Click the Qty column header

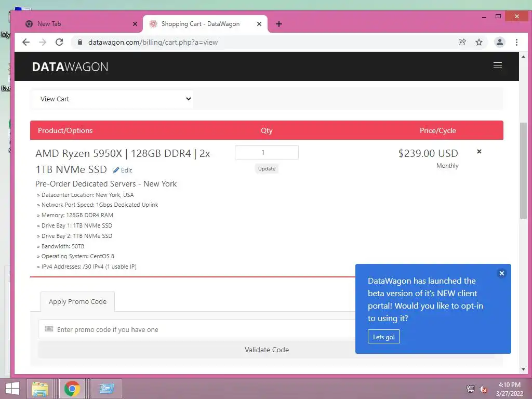267,130
